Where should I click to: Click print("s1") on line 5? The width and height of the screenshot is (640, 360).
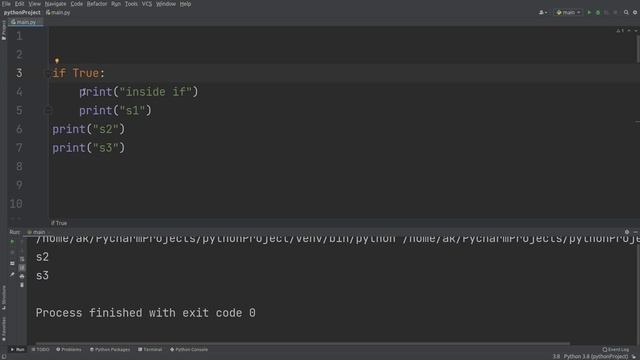115,111
